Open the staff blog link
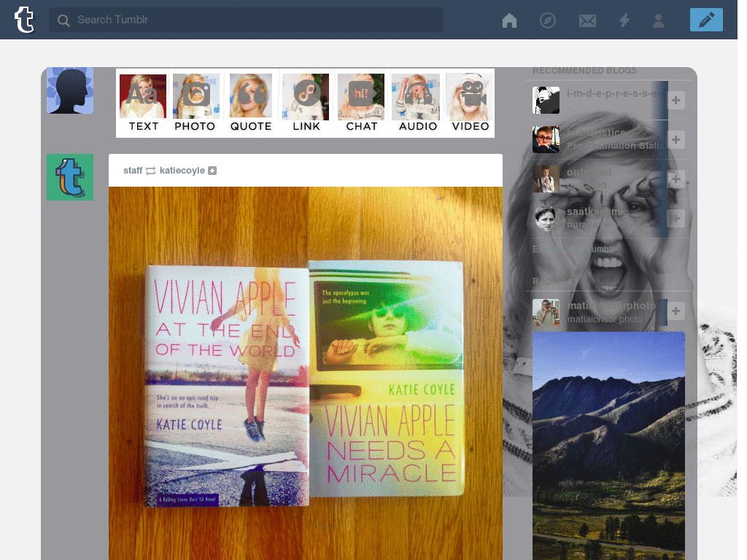The height and width of the screenshot is (560, 747). [x=133, y=171]
